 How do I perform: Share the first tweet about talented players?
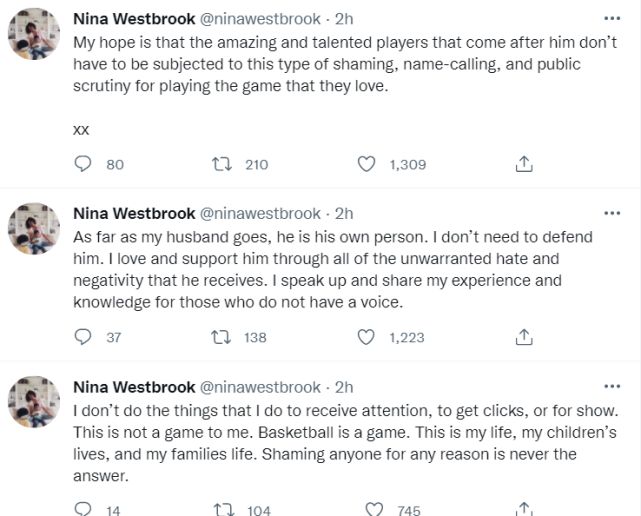coord(522,164)
